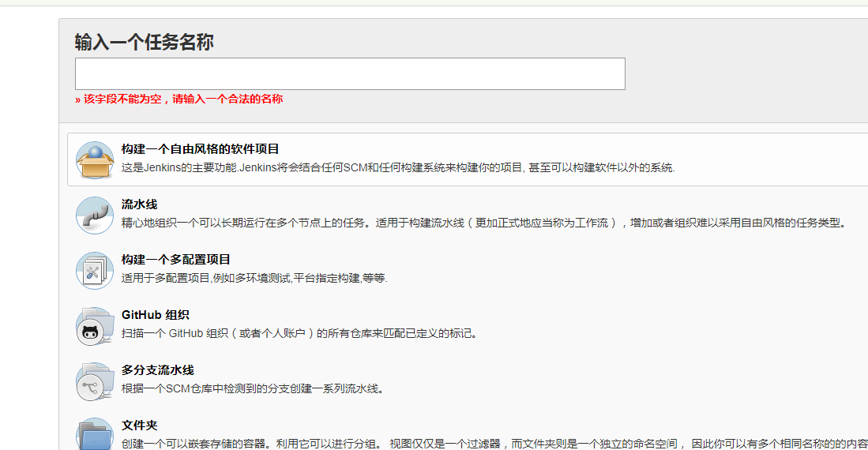Viewport: 868px width, 450px height.
Task: Click the red validation message 该字段不能为空
Action: pyautogui.click(x=178, y=99)
